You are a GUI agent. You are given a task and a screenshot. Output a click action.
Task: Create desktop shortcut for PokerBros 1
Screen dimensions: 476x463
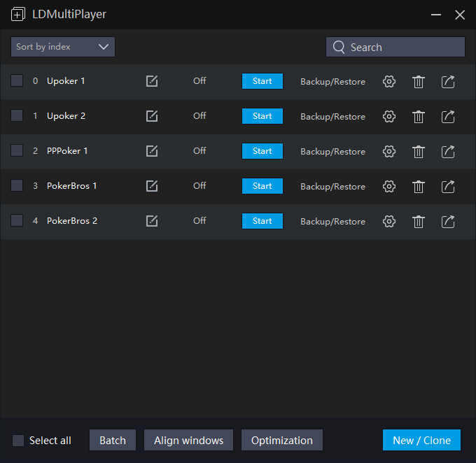448,186
